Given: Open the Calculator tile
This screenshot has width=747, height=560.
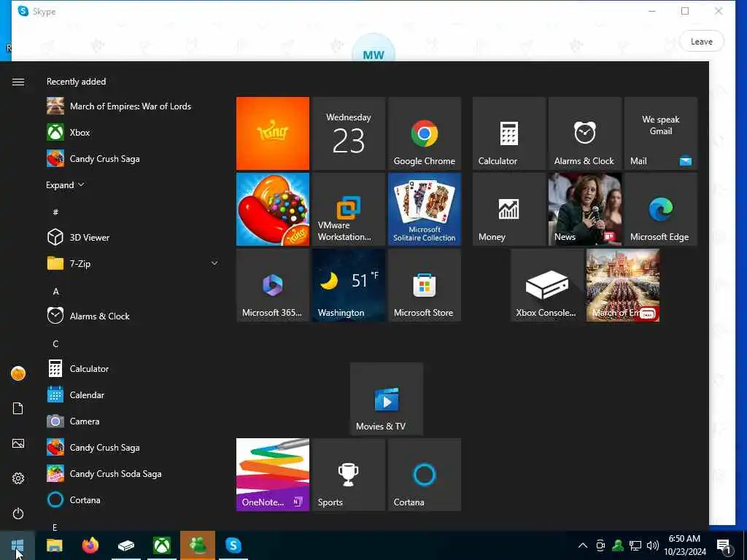Looking at the screenshot, I should tap(508, 133).
